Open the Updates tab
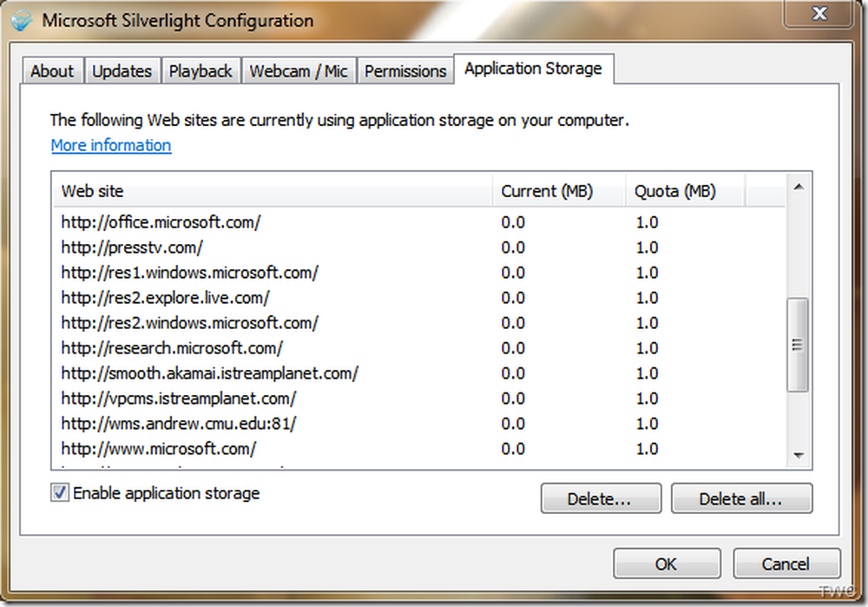Viewport: 868px width, 607px height. (122, 71)
